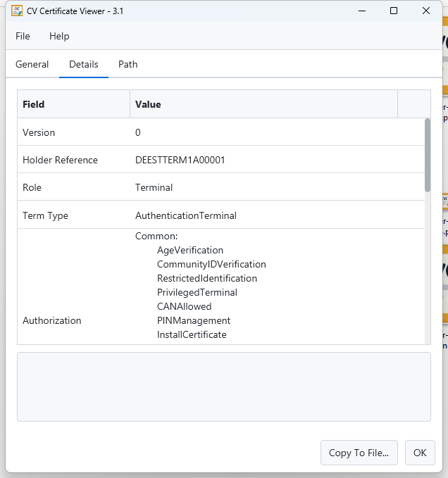
Task: Click the Copy To File... button
Action: click(x=359, y=453)
